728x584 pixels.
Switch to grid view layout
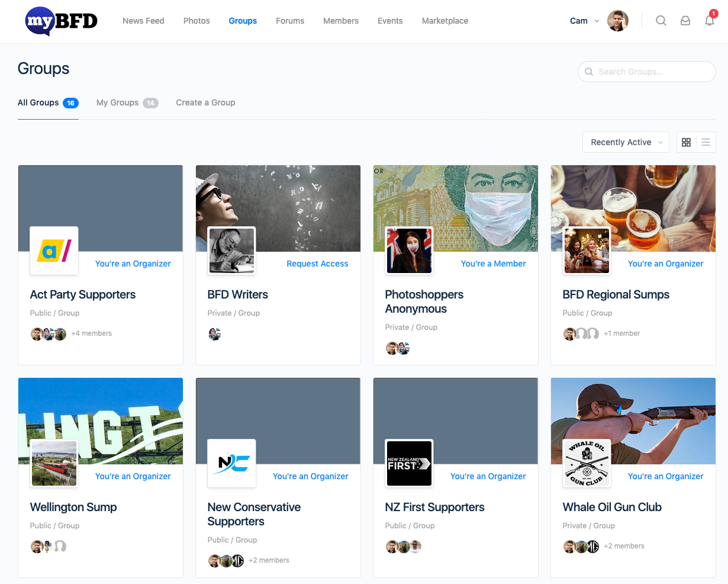click(687, 142)
